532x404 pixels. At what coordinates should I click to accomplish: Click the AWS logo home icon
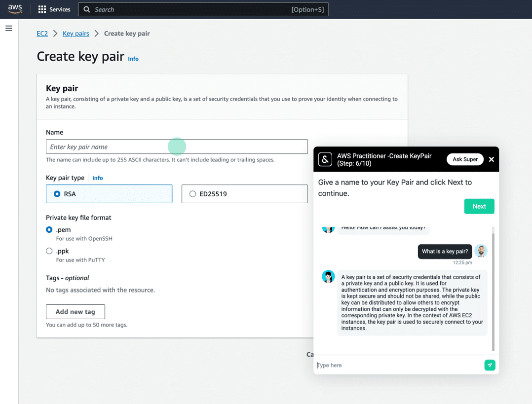click(x=15, y=9)
